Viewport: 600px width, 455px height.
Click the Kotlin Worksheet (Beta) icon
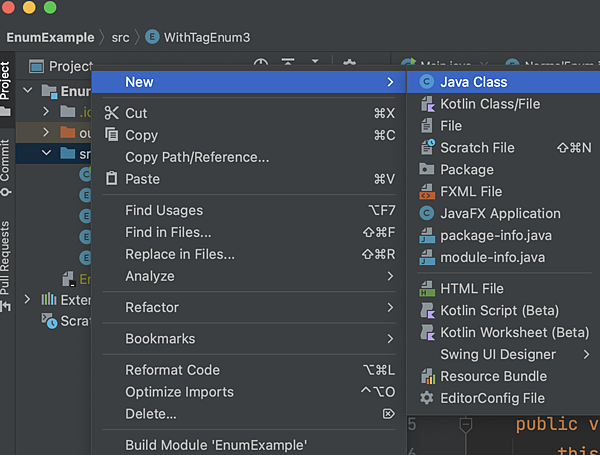(427, 332)
